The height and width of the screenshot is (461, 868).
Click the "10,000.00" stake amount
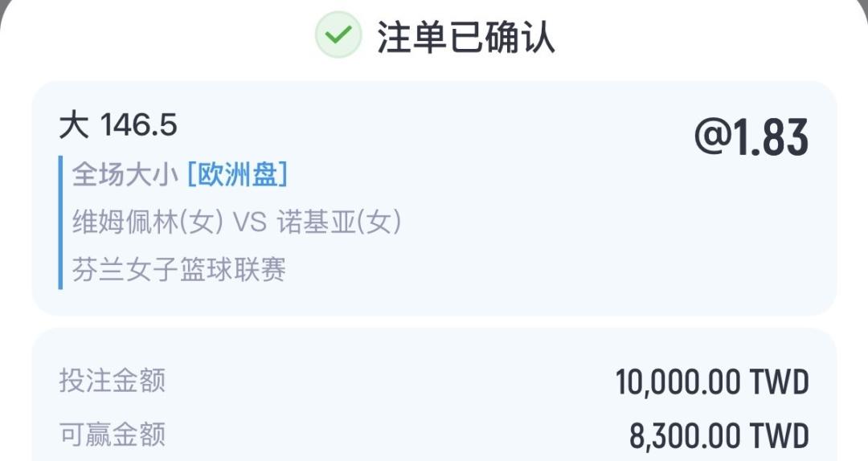pyautogui.click(x=678, y=382)
